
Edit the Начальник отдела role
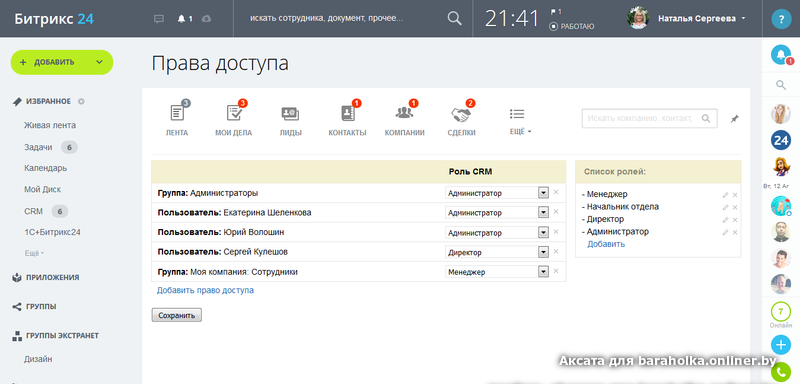click(726, 207)
